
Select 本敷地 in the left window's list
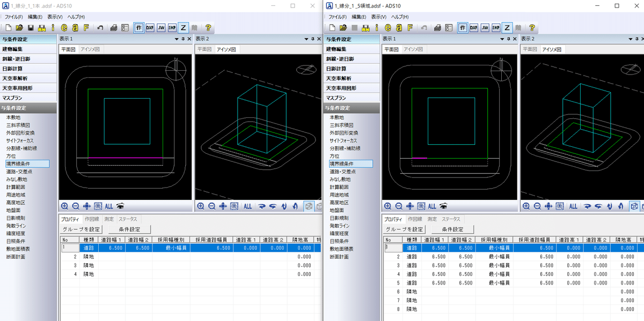click(x=13, y=117)
